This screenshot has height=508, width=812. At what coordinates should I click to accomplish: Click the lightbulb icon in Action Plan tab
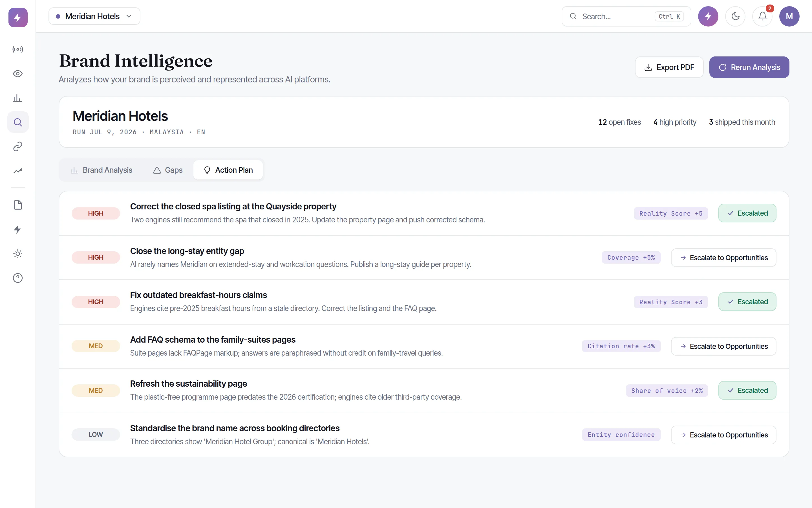207,170
